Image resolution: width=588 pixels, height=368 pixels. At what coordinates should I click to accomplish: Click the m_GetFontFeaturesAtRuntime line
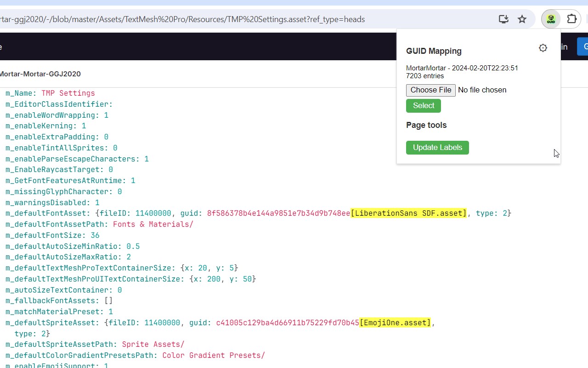click(70, 181)
